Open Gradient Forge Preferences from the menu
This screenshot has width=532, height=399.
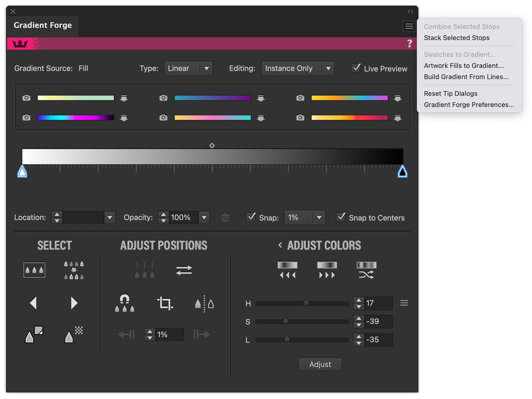point(469,104)
